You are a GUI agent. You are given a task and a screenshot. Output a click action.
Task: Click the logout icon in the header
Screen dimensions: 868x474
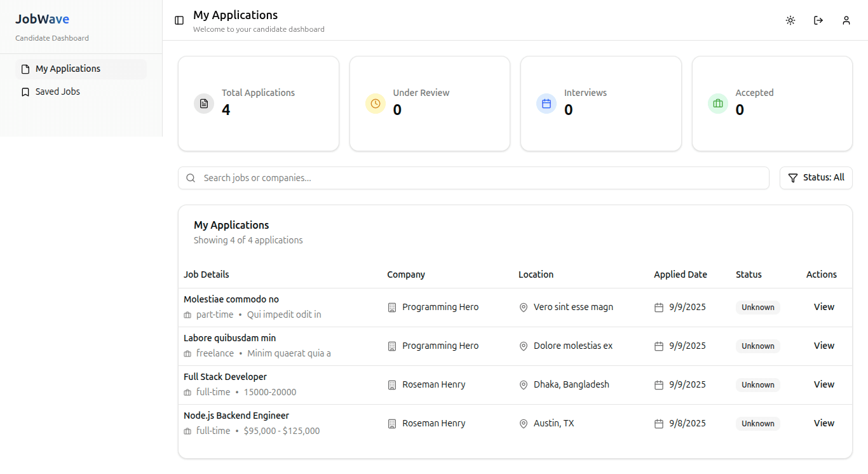(818, 20)
